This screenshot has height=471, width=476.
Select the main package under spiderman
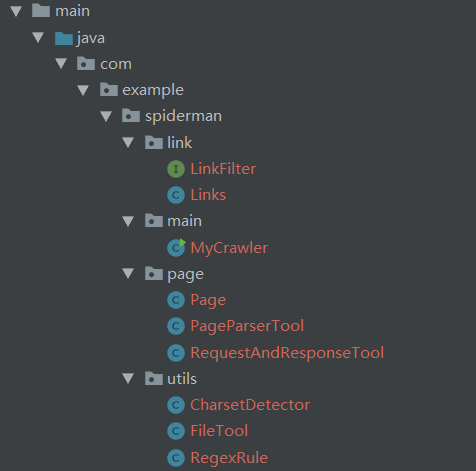coord(184,221)
